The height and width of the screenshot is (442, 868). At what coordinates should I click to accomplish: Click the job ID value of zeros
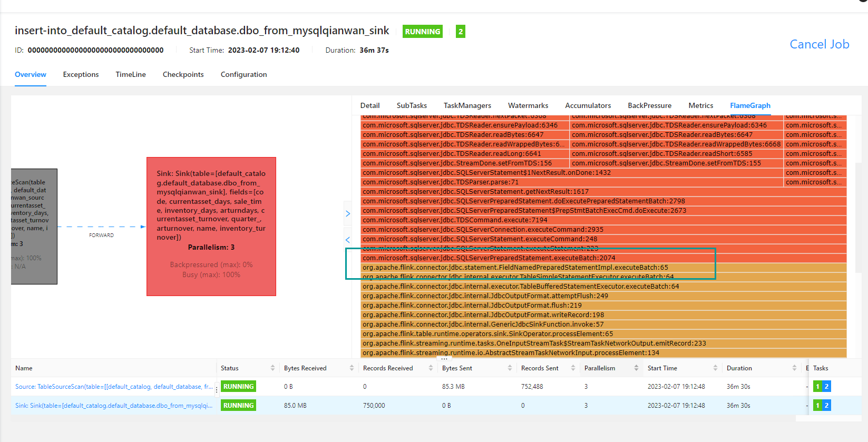tap(95, 50)
